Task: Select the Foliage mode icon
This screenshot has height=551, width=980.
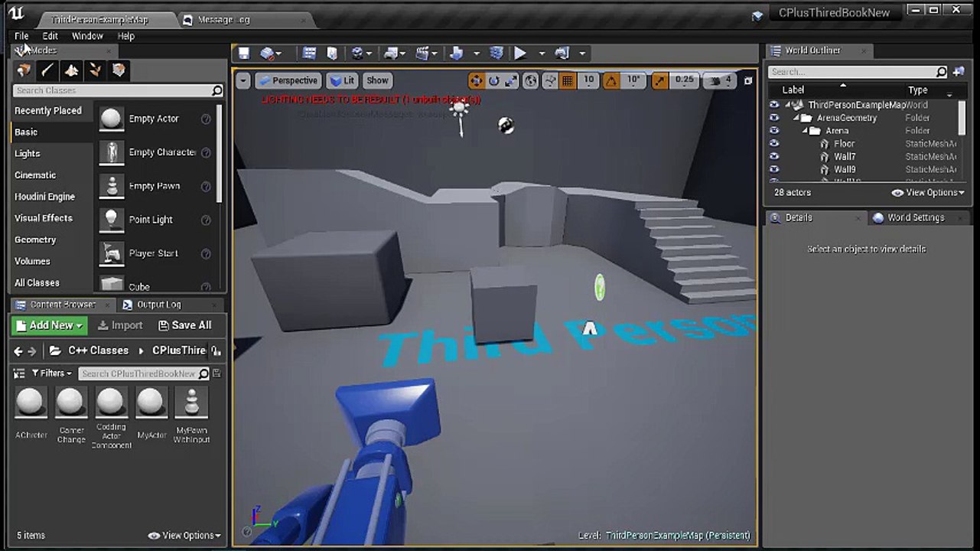Action: (95, 70)
